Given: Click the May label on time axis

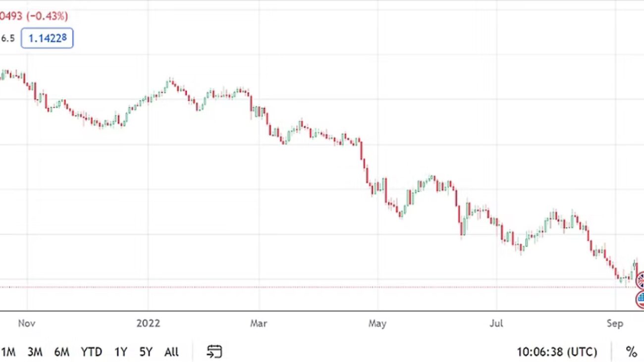Looking at the screenshot, I should tap(377, 323).
